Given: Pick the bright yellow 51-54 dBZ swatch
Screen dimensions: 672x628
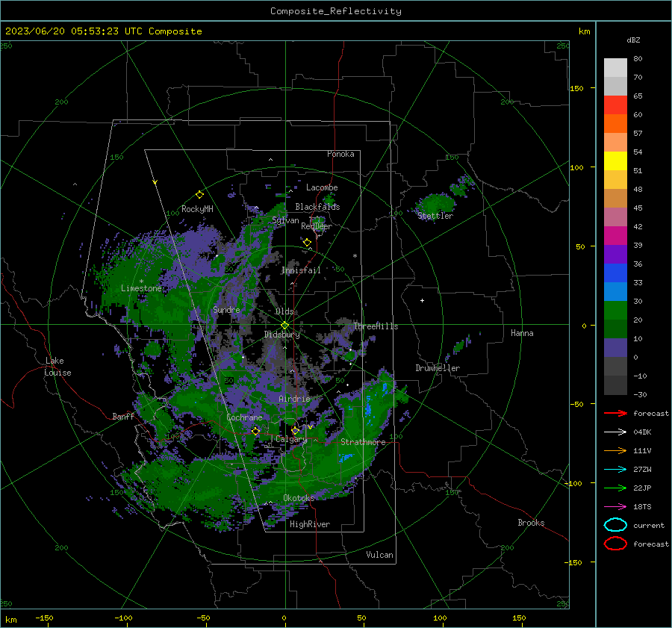Looking at the screenshot, I should click(615, 161).
